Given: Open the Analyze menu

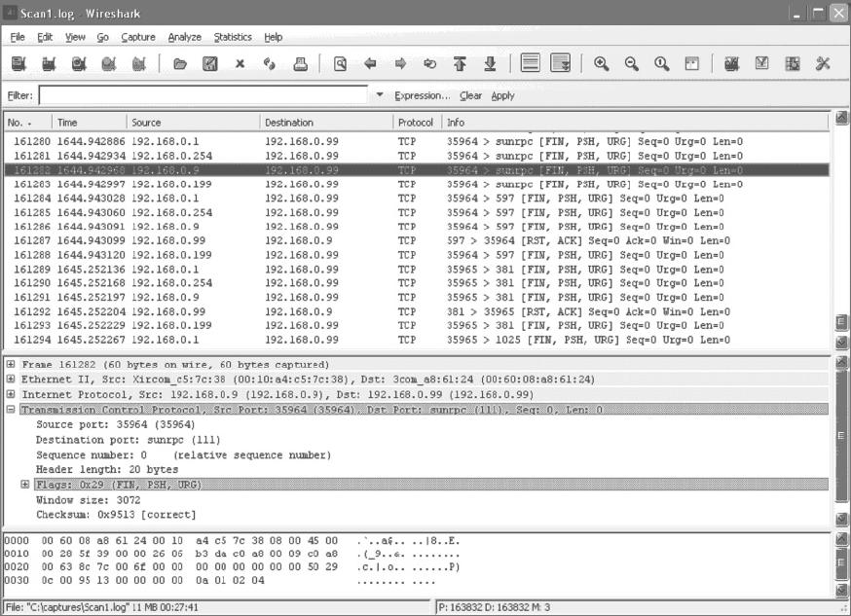Looking at the screenshot, I should (185, 37).
